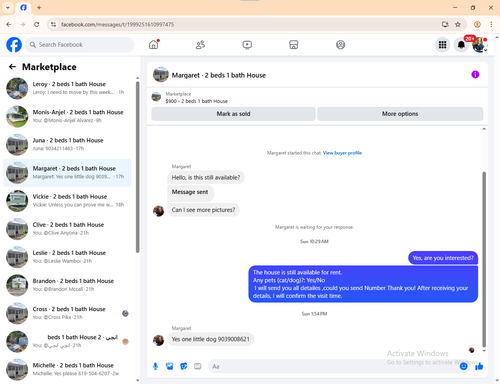Click the 'Yes, are you interested?' bubble
Screen dimensions: 500x384
443,258
